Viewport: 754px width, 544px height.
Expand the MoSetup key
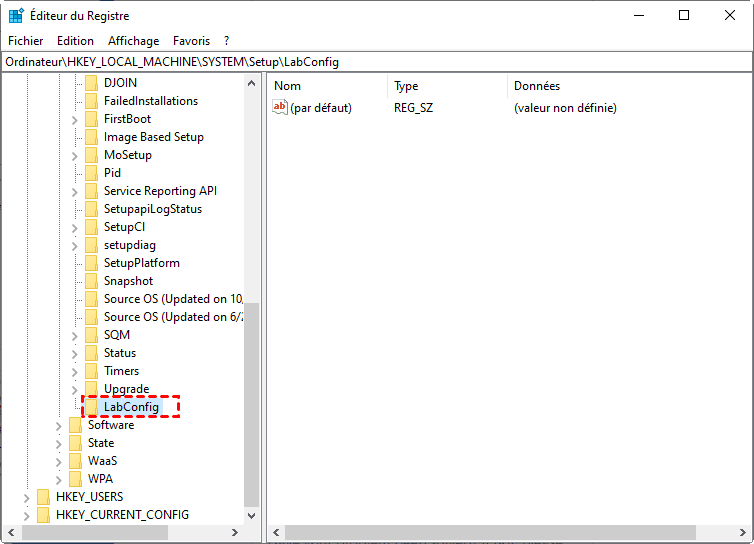[x=75, y=156]
